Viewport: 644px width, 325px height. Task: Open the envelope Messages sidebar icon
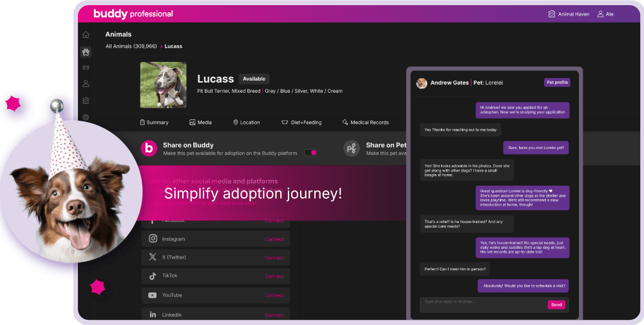[x=86, y=68]
